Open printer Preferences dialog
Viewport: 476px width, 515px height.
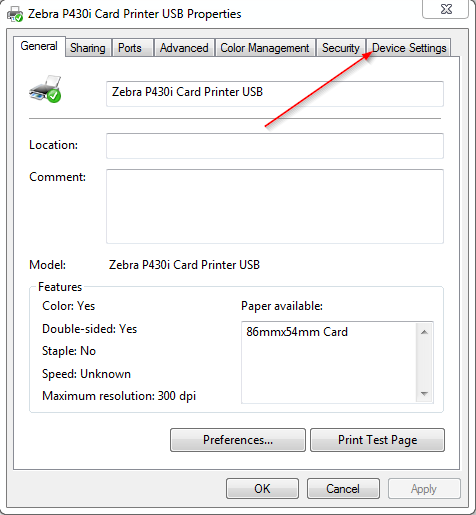[x=238, y=440]
